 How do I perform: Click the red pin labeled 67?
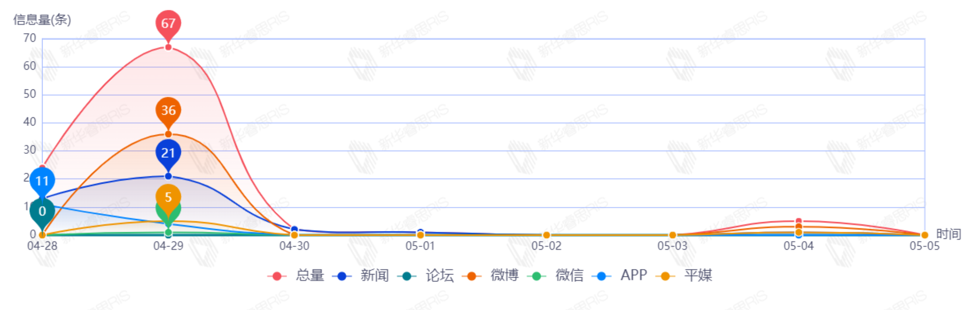[x=168, y=23]
